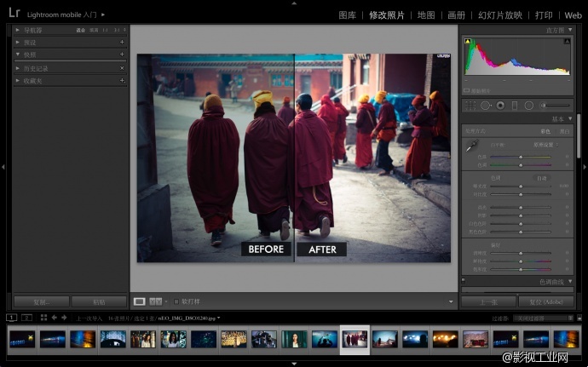Pick the graduated filter tool

point(515,105)
